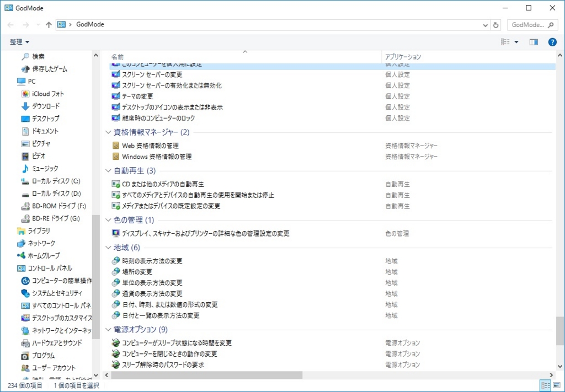The height and width of the screenshot is (392, 565).
Task: Sort by the アプリケーション column header
Action: [x=403, y=57]
